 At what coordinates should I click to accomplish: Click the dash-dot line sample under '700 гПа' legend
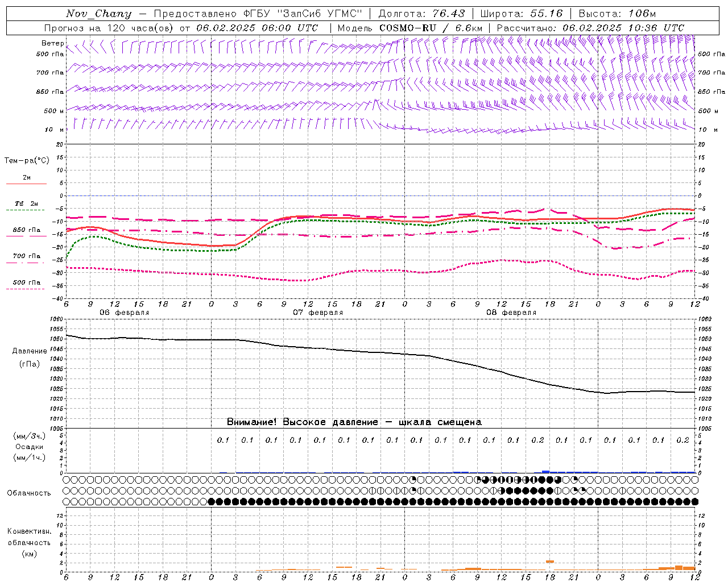tap(26, 263)
